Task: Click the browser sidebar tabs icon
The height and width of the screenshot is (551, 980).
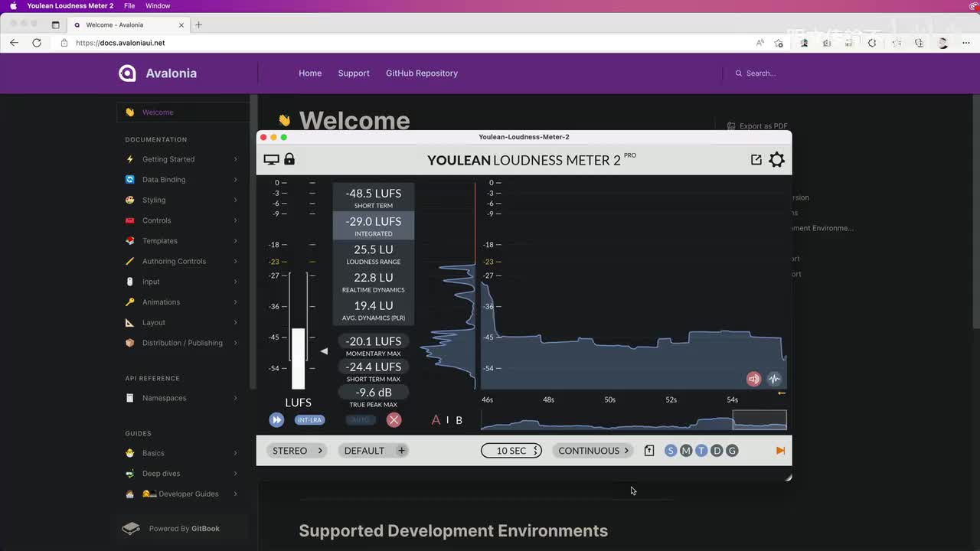Action: click(55, 24)
